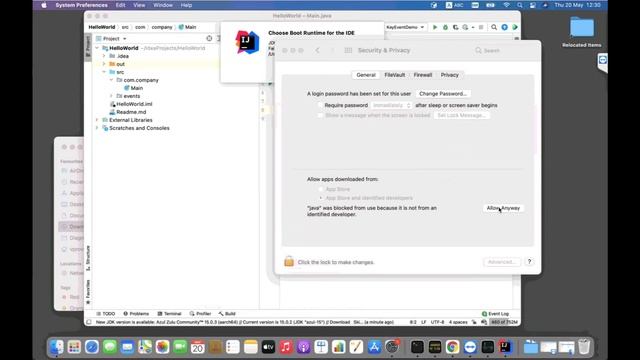
Task: Open the View menu
Action: click(139, 5)
